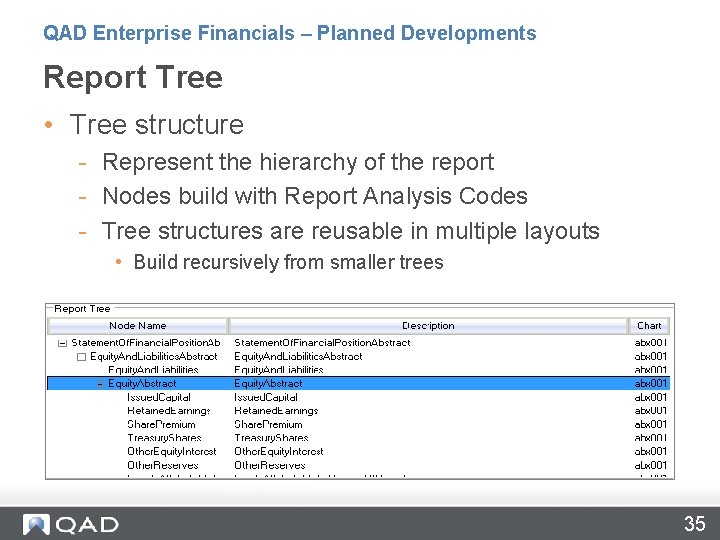Collapse the StatementOfFinancialPositionAb tree node
Screen dimensions: 720x540
pyautogui.click(x=62, y=343)
